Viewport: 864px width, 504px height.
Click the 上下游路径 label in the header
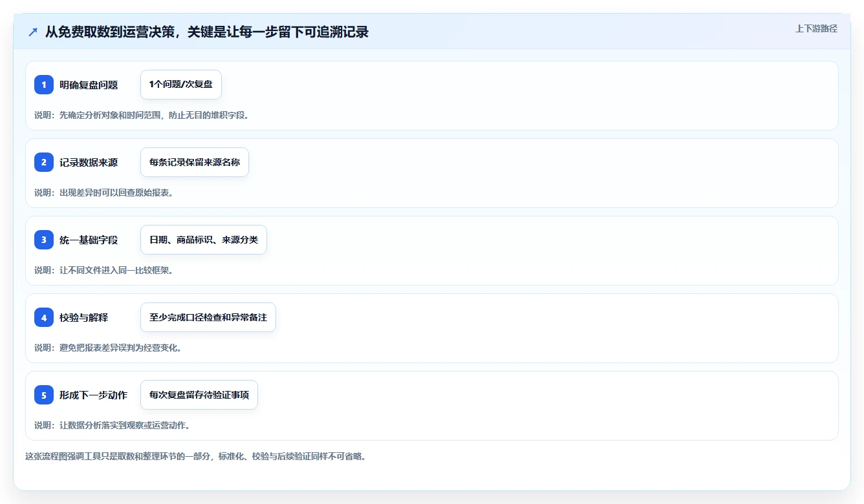[x=816, y=28]
